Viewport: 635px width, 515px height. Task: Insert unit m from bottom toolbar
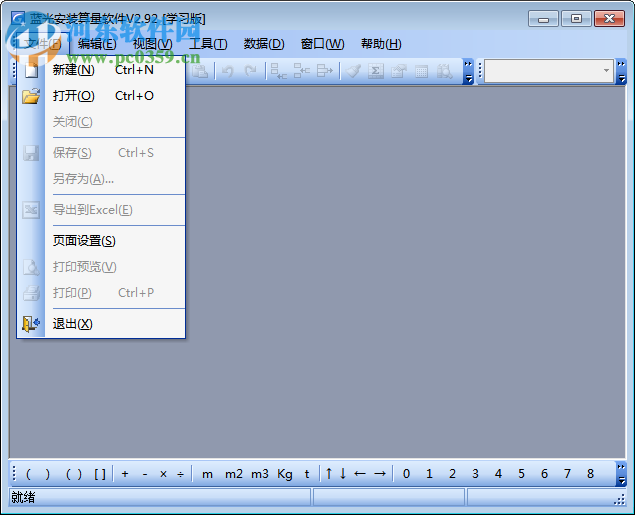coord(207,474)
